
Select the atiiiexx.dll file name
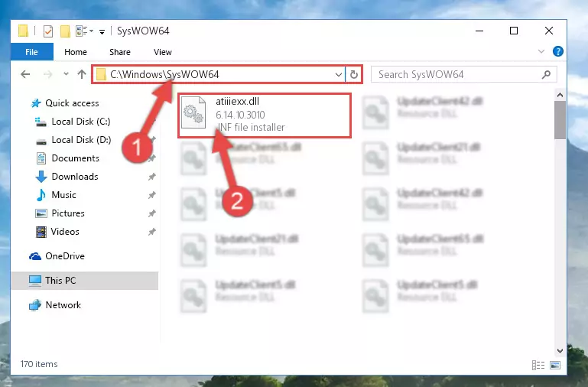tap(237, 101)
